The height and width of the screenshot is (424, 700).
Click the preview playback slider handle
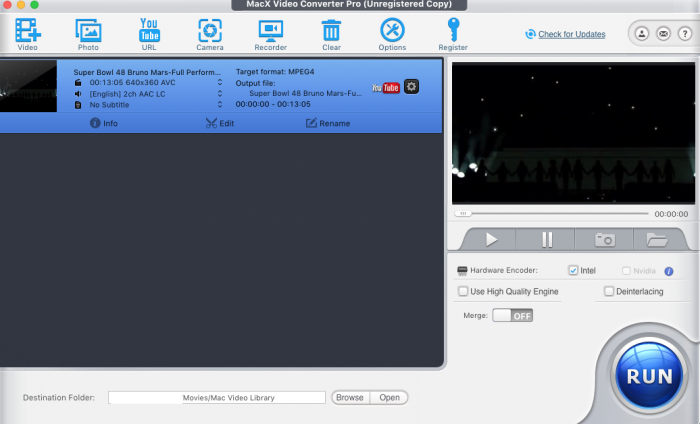(463, 214)
